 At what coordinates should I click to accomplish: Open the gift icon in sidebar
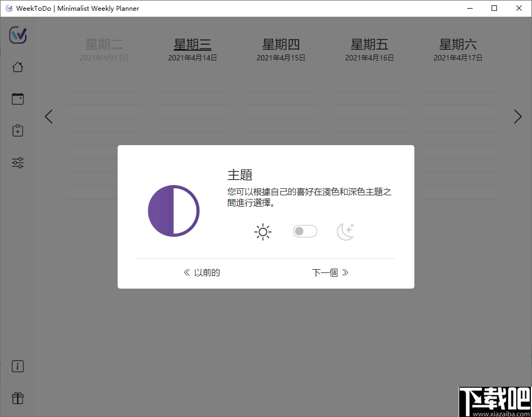(18, 398)
